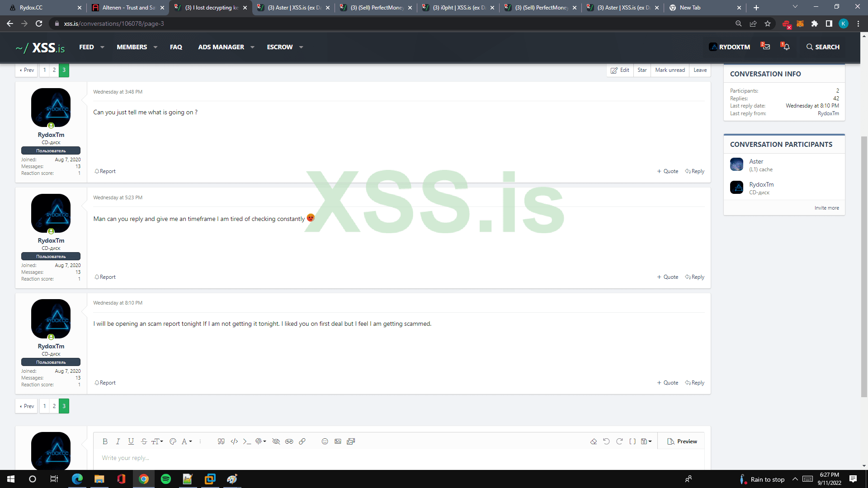Screen dimensions: 868x488
Task: Open the alerts bell icon in the header
Action: coord(786,47)
